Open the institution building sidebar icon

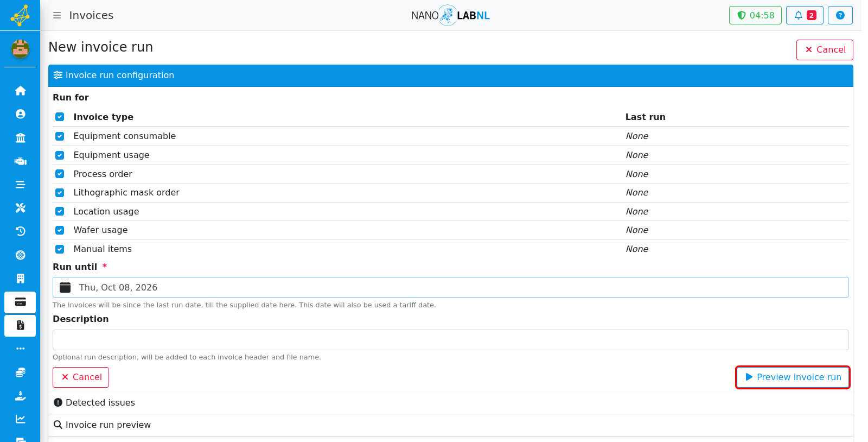(x=20, y=138)
